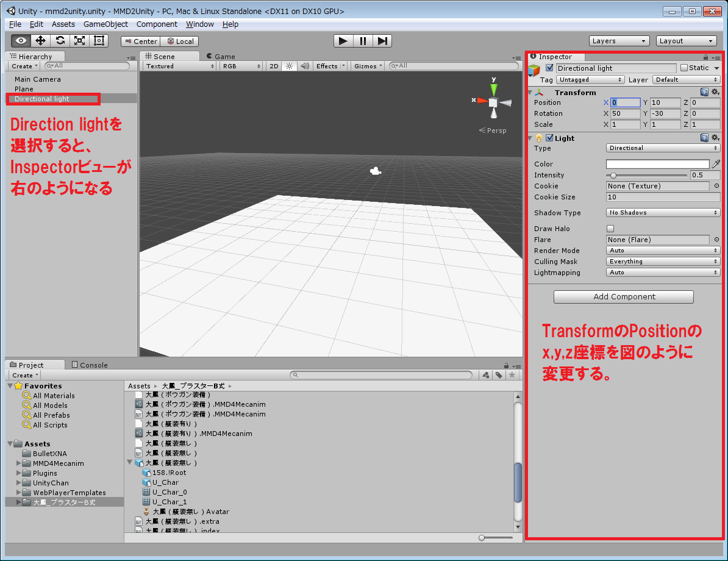Select the Scale tool
728x561 pixels.
(x=79, y=41)
